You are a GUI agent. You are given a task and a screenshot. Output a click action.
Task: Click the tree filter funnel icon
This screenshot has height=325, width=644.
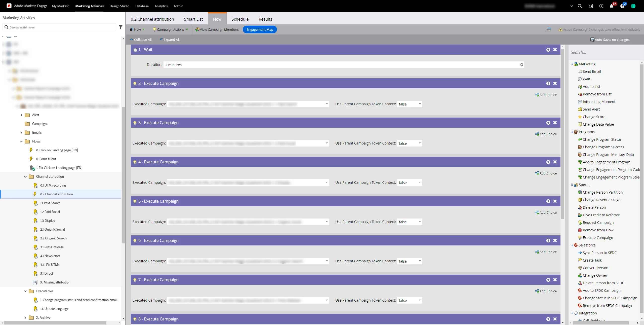(120, 27)
